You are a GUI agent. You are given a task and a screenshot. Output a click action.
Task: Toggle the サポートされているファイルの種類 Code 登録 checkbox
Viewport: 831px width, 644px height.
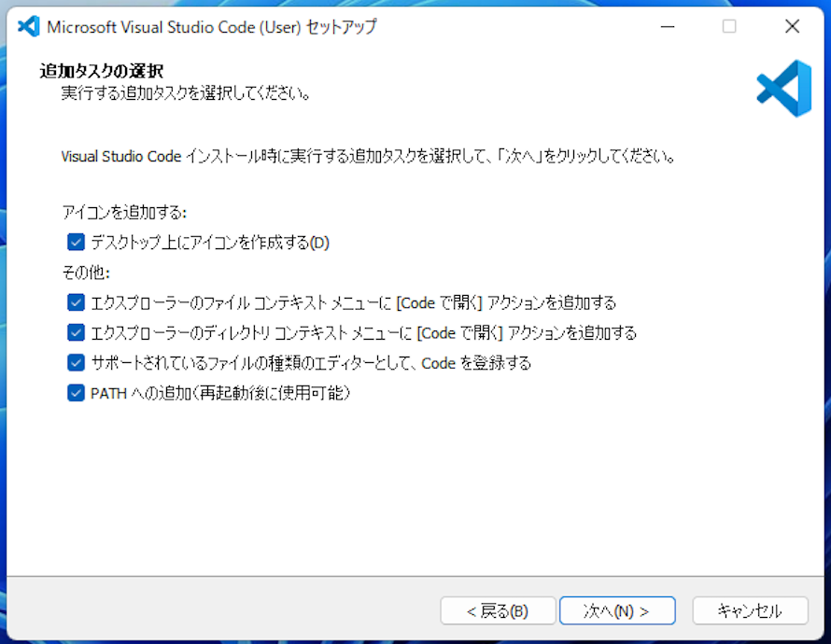pos(76,362)
